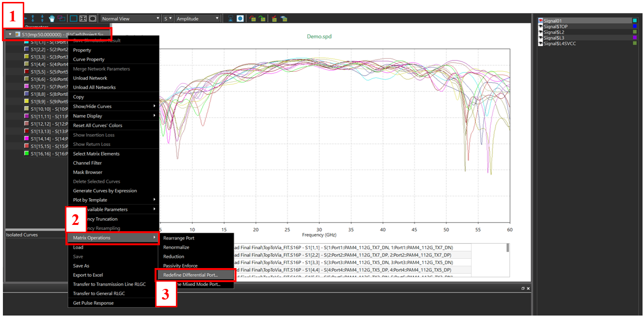This screenshot has height=317, width=644.
Task: Open Mask Browser from context menu
Action: (113, 172)
